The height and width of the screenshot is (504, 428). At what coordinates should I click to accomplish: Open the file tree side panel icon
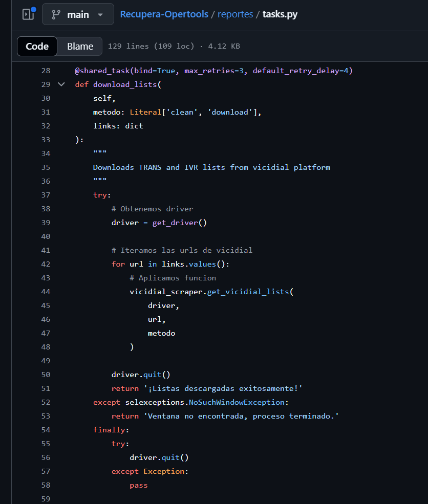click(x=28, y=14)
